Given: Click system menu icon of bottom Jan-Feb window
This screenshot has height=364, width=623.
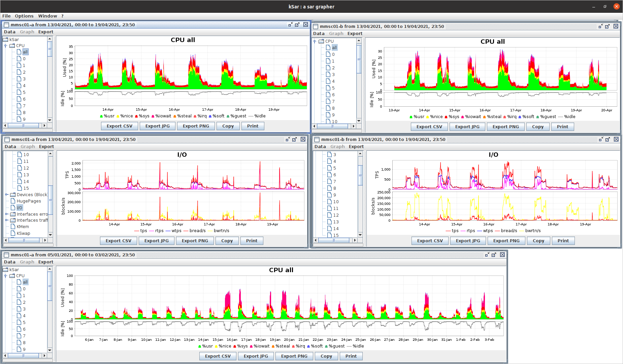Looking at the screenshot, I should pyautogui.click(x=6, y=255).
